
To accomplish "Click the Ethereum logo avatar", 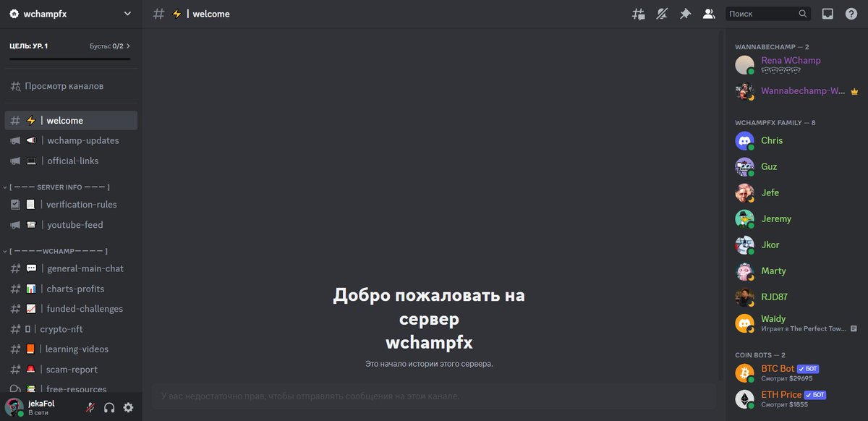I will pos(744,399).
